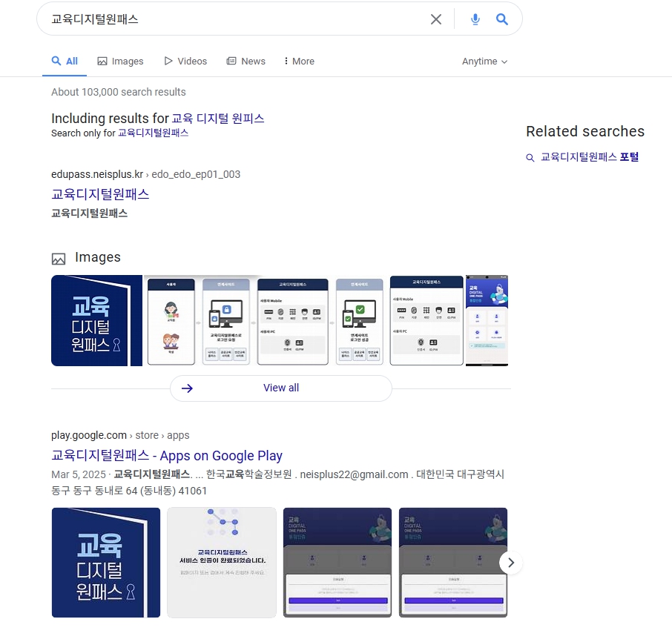Open the Google Play app logo thumbnail
The width and height of the screenshot is (672, 636).
tap(106, 563)
